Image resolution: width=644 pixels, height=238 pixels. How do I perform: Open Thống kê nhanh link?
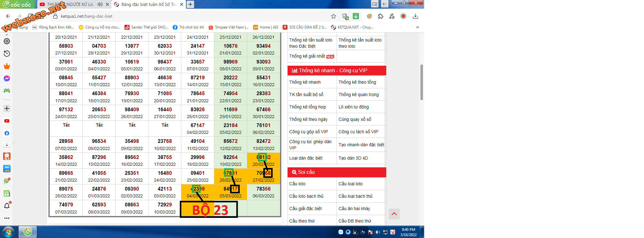(x=305, y=82)
